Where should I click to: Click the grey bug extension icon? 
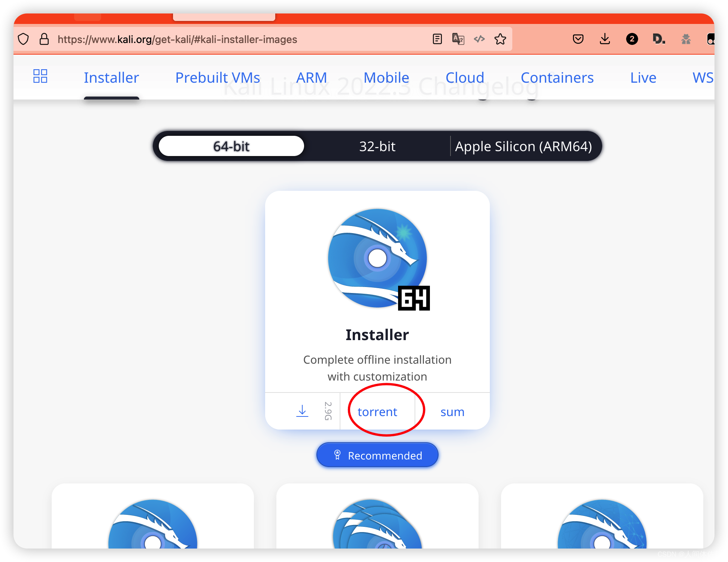point(686,39)
